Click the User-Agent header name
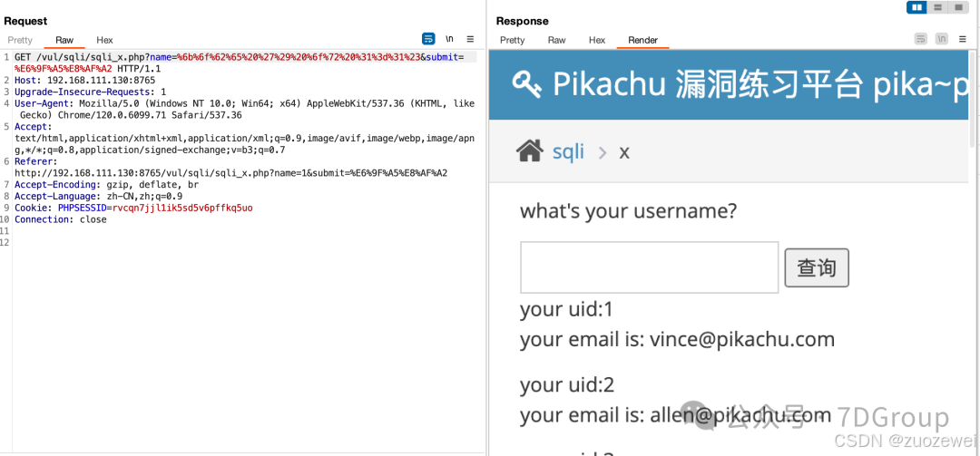Screen dimensions: 980x456 [x=41, y=103]
